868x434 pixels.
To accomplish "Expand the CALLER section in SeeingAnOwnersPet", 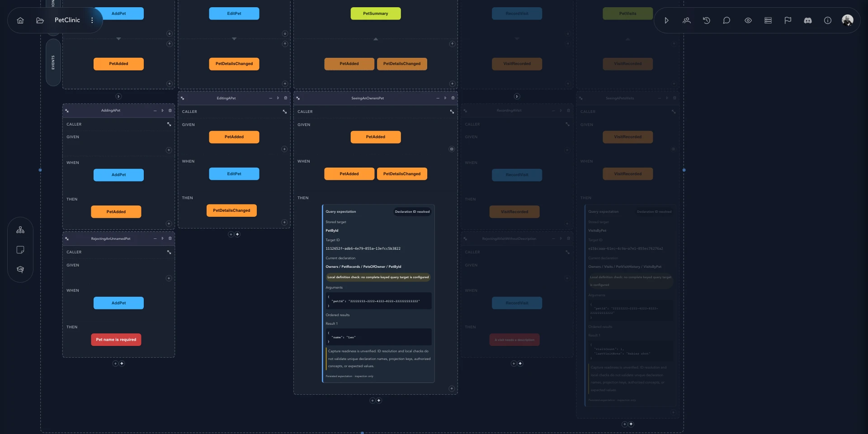I will click(452, 112).
